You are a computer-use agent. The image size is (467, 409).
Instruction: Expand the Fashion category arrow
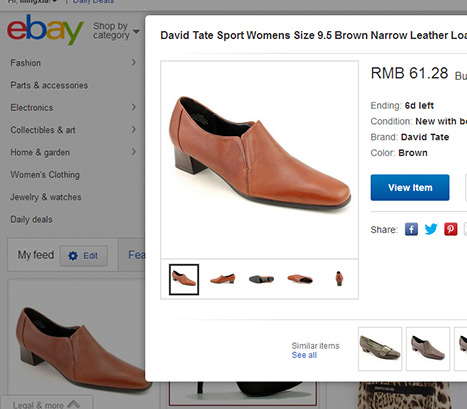(134, 62)
